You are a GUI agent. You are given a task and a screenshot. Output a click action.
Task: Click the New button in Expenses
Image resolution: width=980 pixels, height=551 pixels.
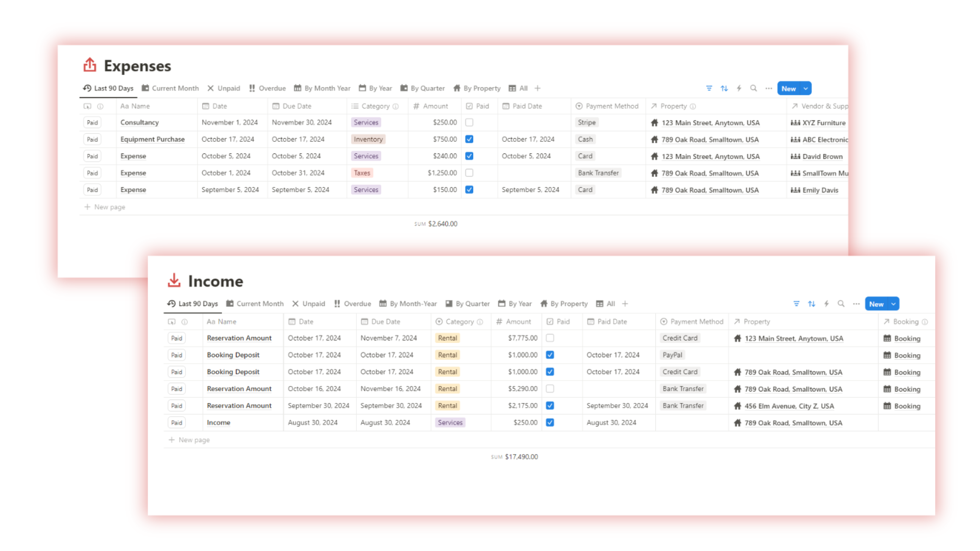790,88
